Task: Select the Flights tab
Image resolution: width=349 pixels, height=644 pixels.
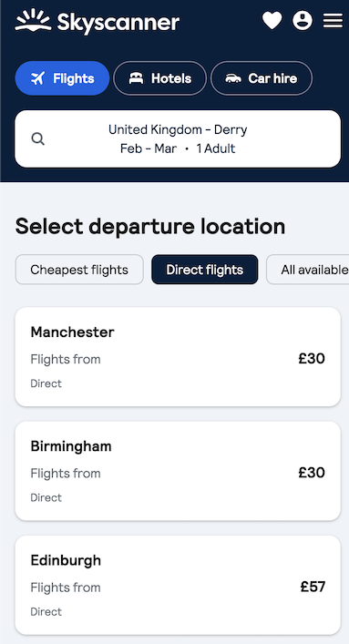Action: [x=63, y=78]
